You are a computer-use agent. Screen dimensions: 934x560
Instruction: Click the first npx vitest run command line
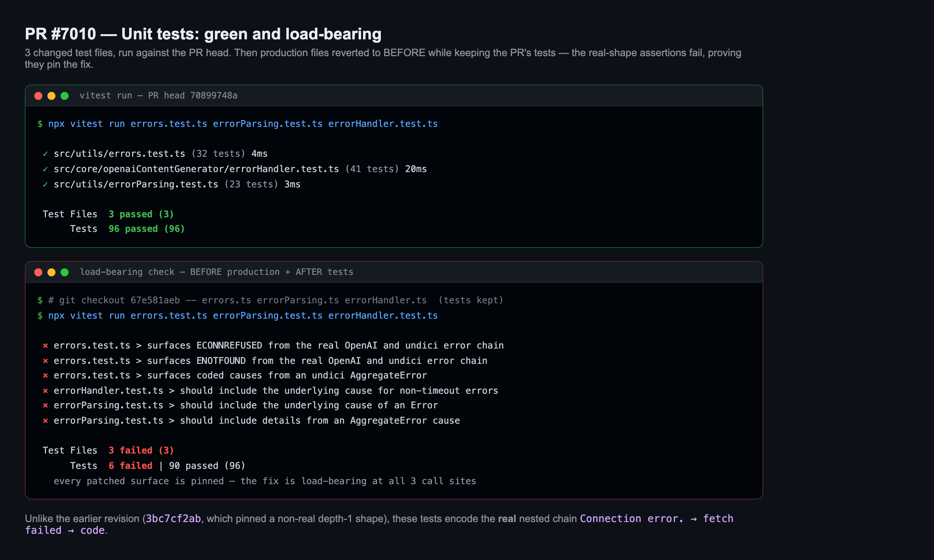pyautogui.click(x=238, y=124)
